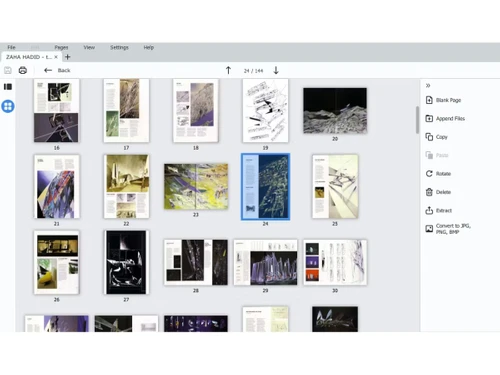500x375 pixels.
Task: Select page 30 thumbnail
Action: [x=335, y=262]
